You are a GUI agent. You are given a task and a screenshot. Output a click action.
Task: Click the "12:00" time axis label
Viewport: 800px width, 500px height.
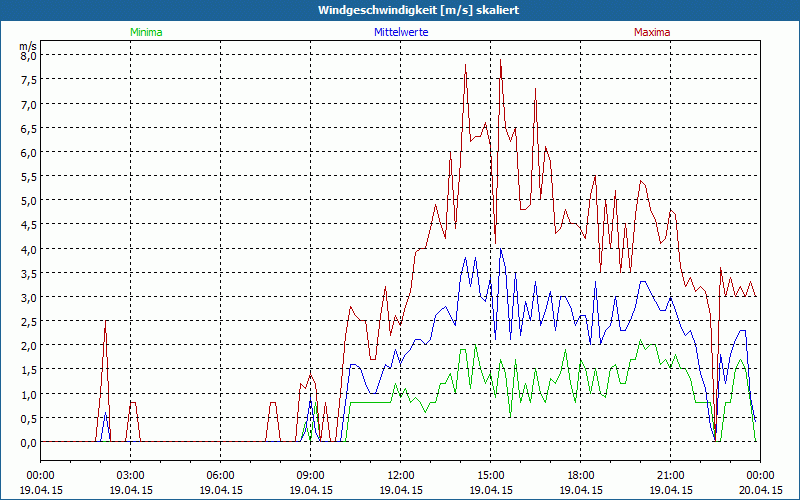click(x=400, y=475)
